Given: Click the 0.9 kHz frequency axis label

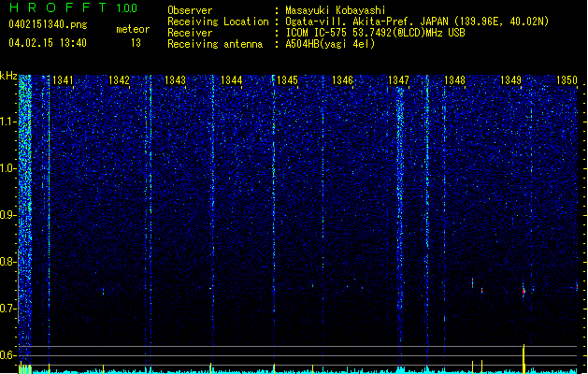Looking at the screenshot, I should [x=8, y=215].
